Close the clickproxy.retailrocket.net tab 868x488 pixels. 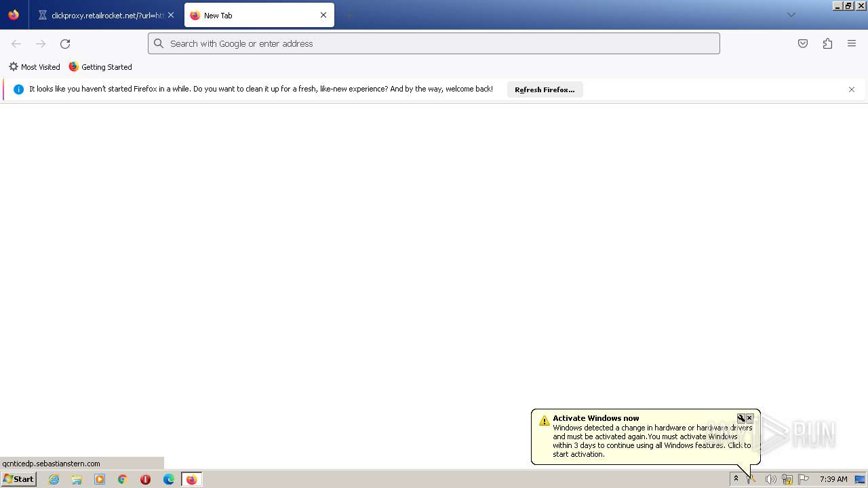pyautogui.click(x=171, y=15)
